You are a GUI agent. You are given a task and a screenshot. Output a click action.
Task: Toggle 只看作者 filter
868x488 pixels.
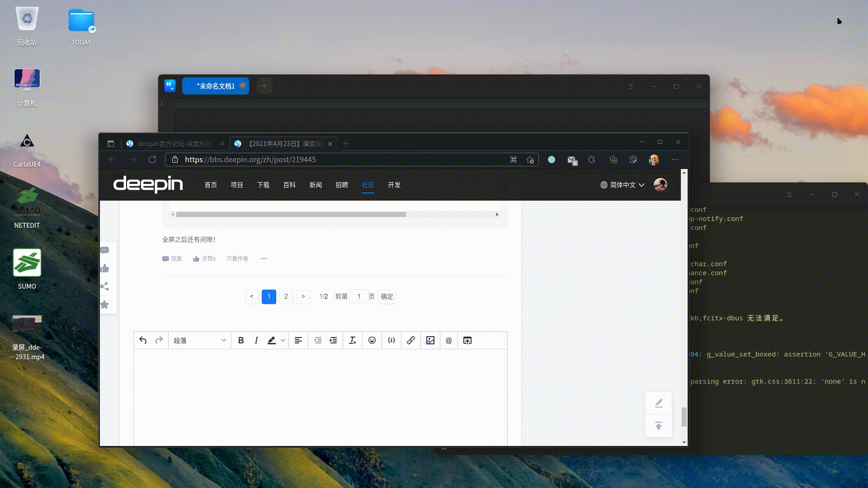click(x=237, y=258)
